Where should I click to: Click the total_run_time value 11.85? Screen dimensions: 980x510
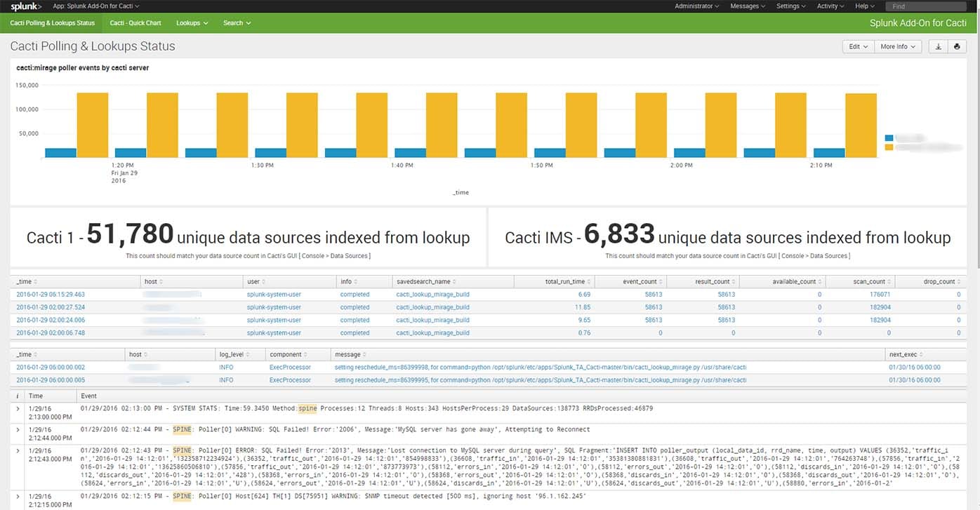[583, 307]
